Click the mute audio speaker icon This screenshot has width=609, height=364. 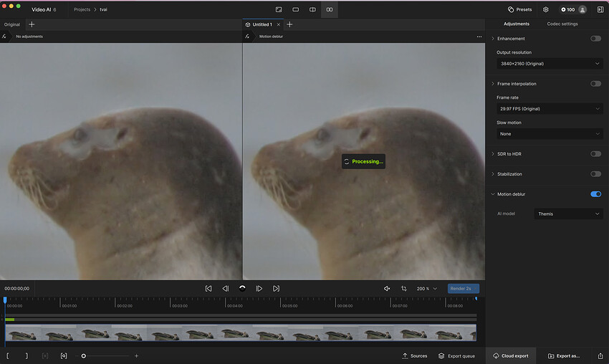[x=387, y=288]
